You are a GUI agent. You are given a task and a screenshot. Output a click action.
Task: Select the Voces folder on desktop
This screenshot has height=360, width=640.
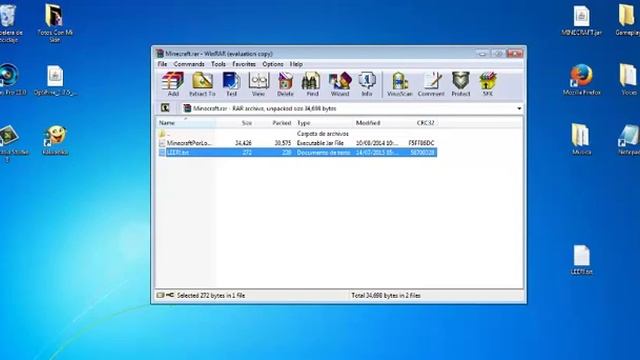click(629, 80)
